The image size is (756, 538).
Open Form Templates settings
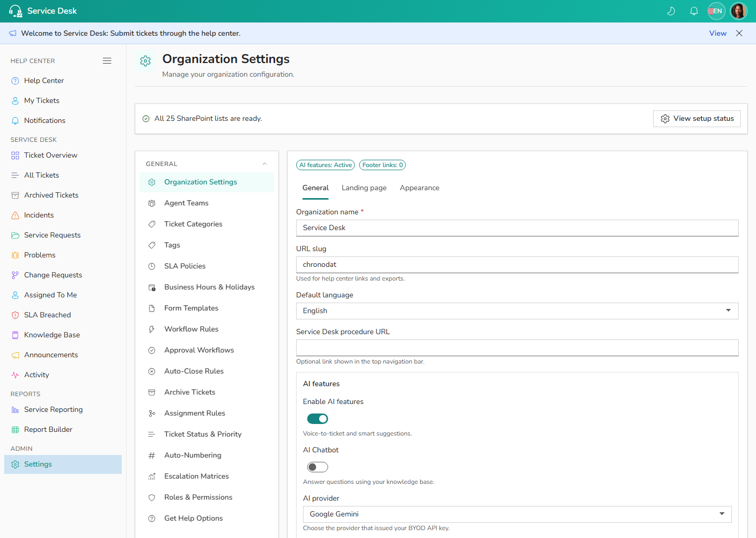207,308
